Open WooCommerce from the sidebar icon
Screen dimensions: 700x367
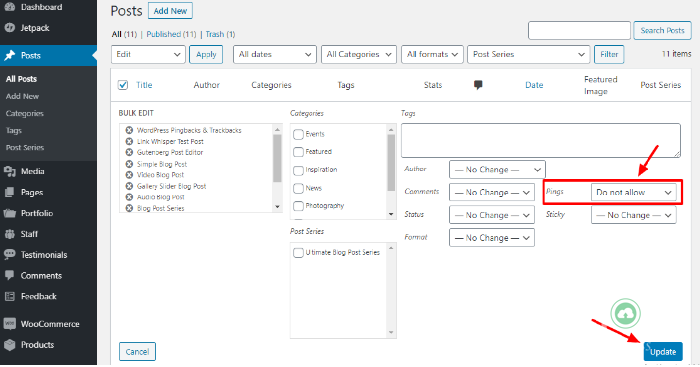9,324
